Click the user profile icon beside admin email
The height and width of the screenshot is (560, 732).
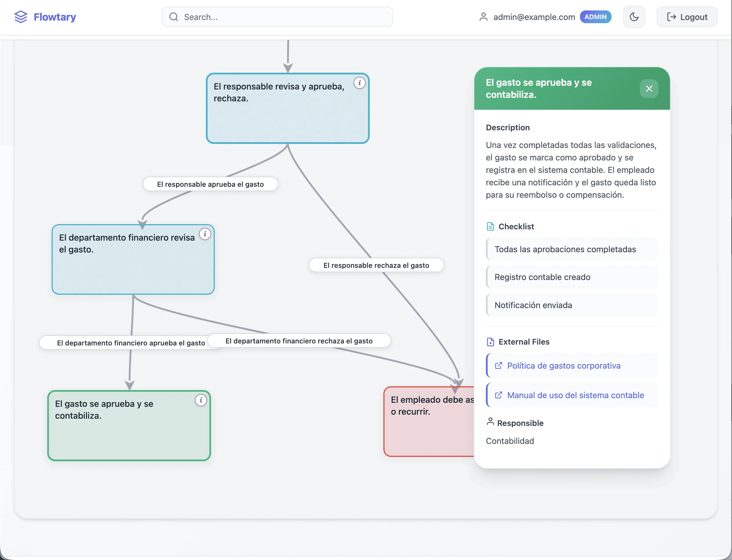[483, 17]
